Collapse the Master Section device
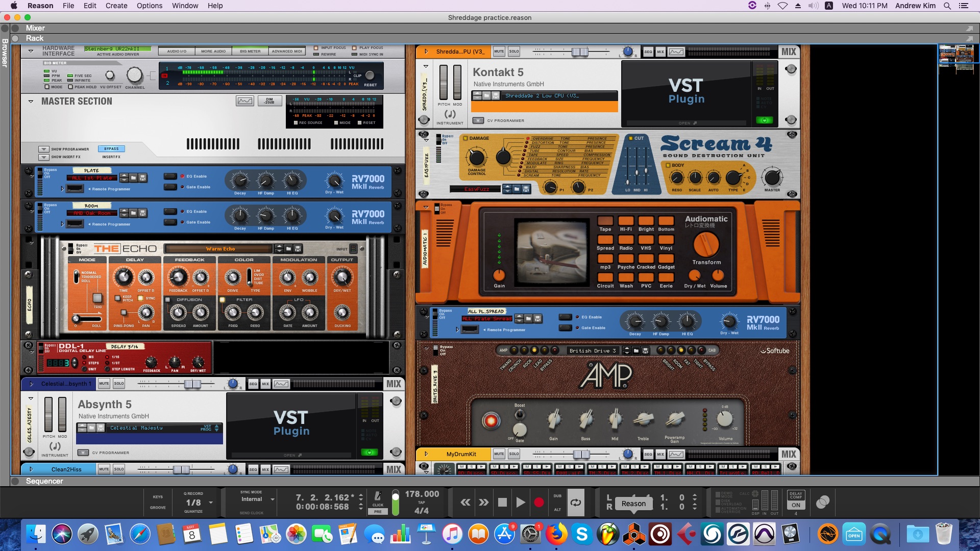The width and height of the screenshot is (980, 551). pyautogui.click(x=31, y=102)
